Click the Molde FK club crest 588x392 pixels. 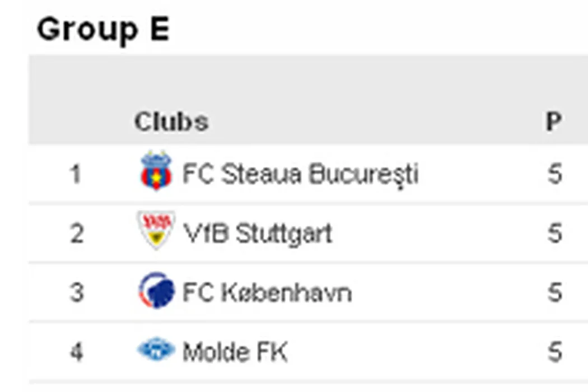pos(156,351)
